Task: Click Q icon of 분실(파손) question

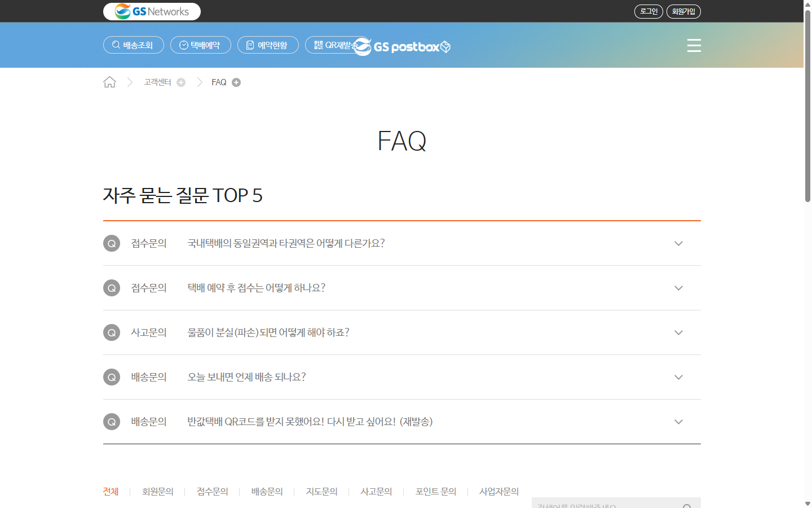Action: tap(112, 332)
